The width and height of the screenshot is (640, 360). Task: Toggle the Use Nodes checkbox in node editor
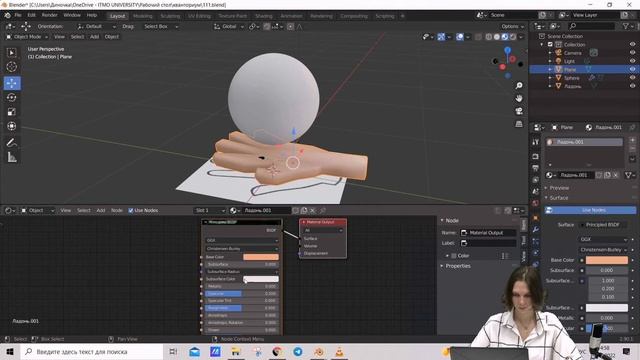click(x=131, y=211)
